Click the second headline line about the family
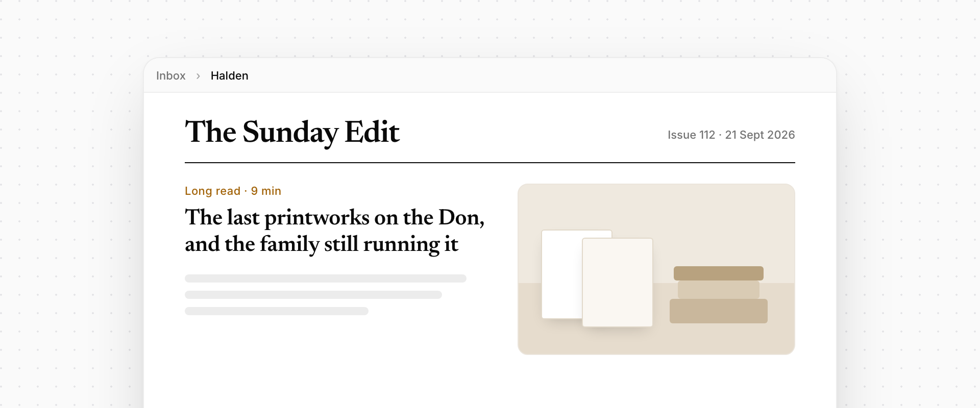 tap(322, 244)
